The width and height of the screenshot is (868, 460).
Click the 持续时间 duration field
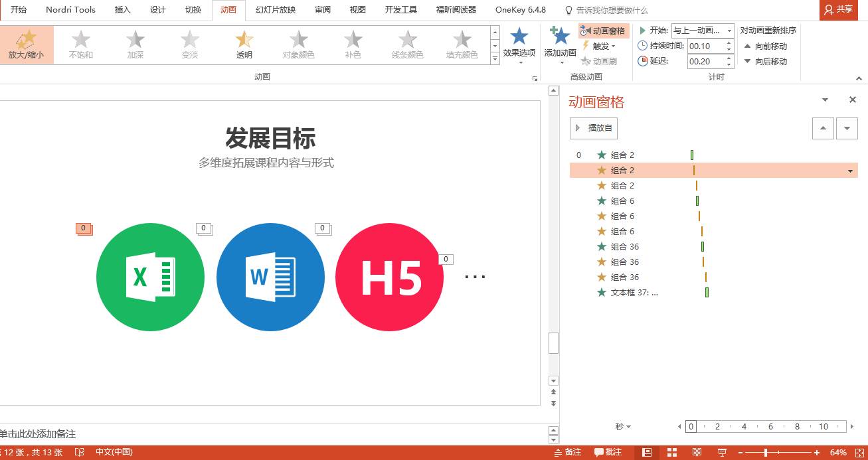(706, 46)
